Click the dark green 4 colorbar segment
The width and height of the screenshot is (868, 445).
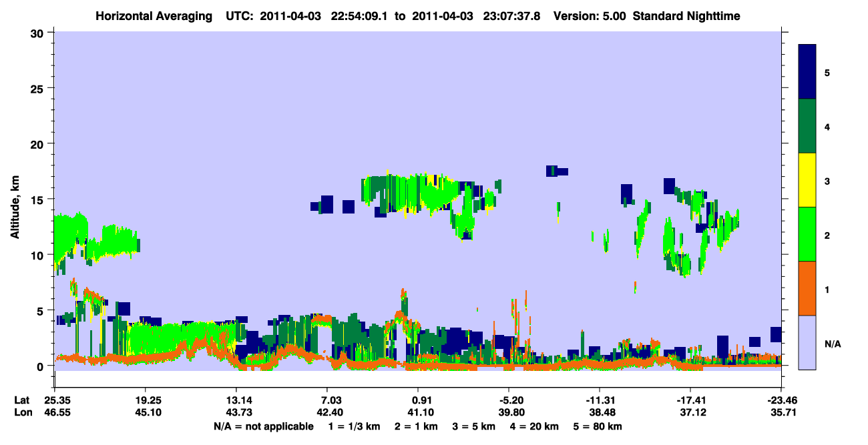pyautogui.click(x=807, y=126)
